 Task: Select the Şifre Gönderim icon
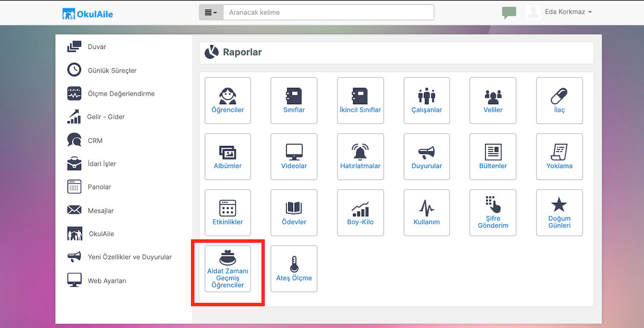(493, 212)
